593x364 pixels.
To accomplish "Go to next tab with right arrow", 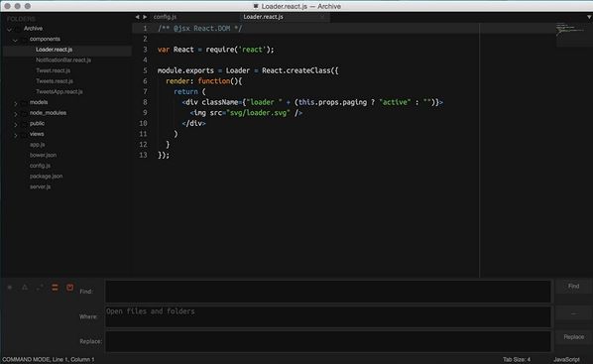I will coord(145,17).
